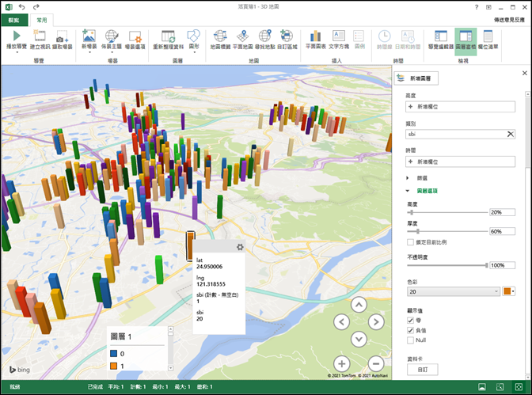Click the Shapes (圖形) icon
The image size is (532, 395).
(194, 36)
